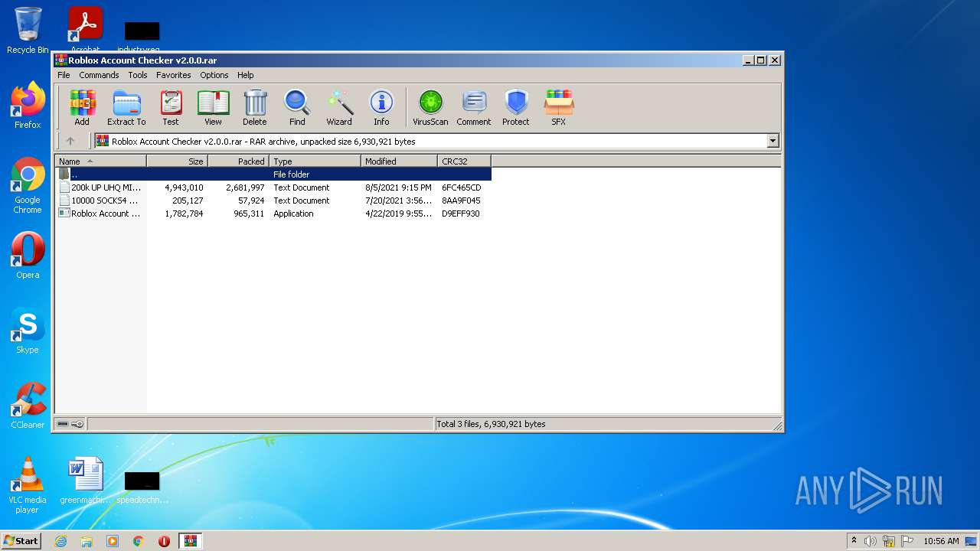The width and height of the screenshot is (980, 551).
Task: Open the Commands menu
Action: [99, 75]
